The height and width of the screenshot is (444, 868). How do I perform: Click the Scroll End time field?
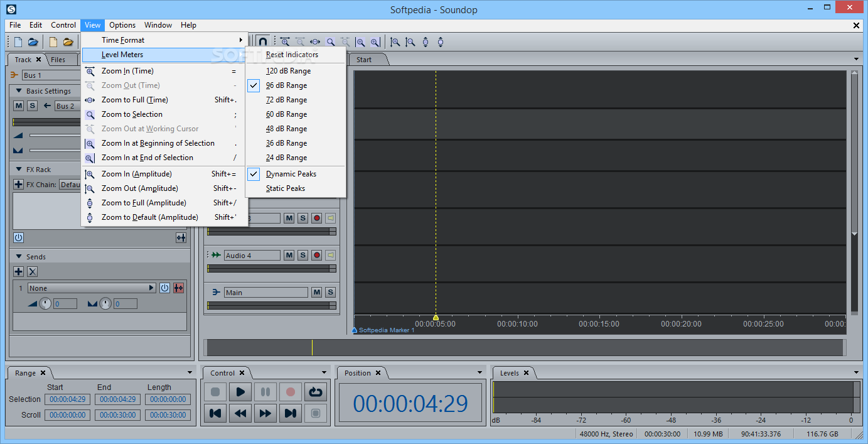(117, 415)
